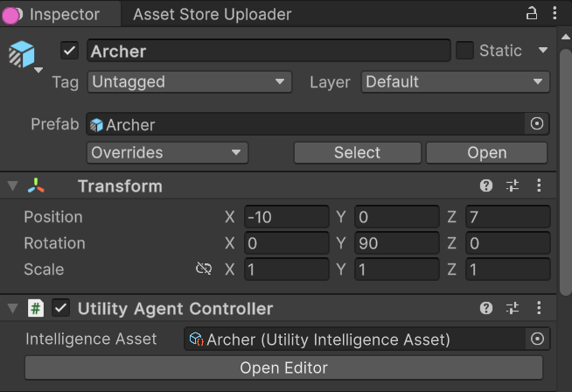Click the prefab Select button
Viewport: 572px width, 392px height.
[357, 152]
